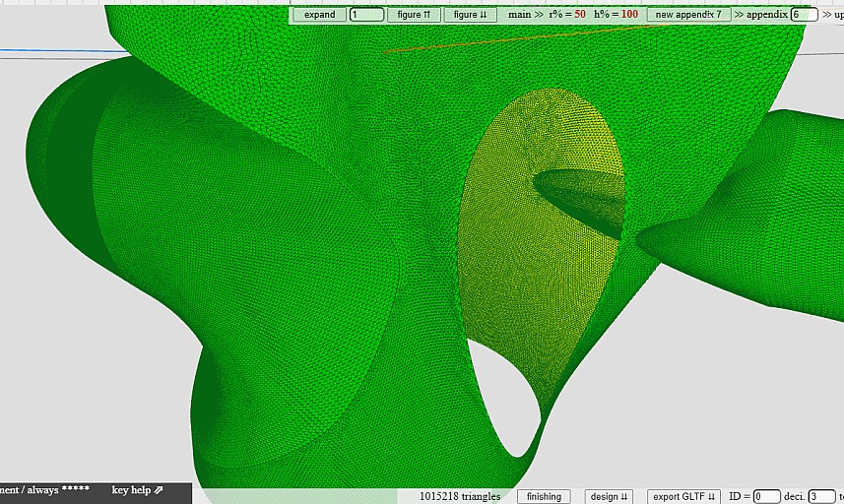844x504 pixels.
Task: Open the export GLTF dropdown
Action: click(x=684, y=497)
